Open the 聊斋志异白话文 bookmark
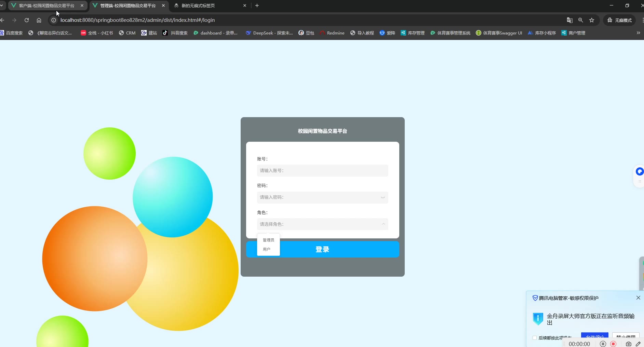644x347 pixels. point(50,33)
